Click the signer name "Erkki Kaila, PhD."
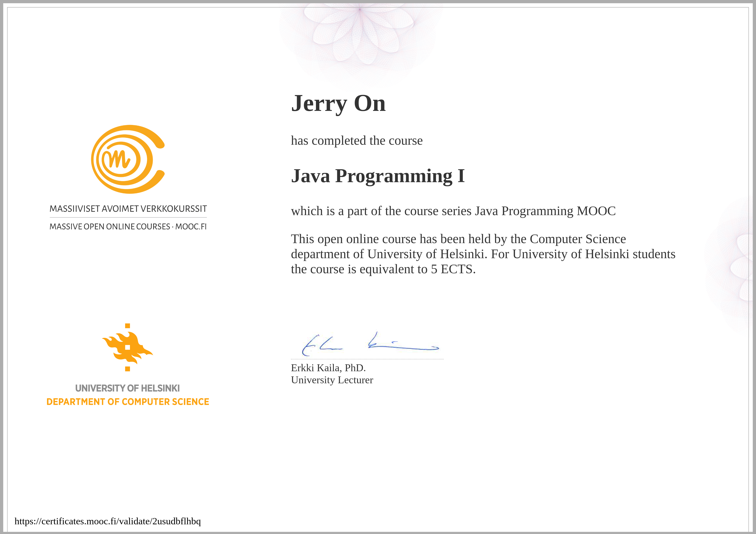The image size is (756, 534). click(x=328, y=368)
